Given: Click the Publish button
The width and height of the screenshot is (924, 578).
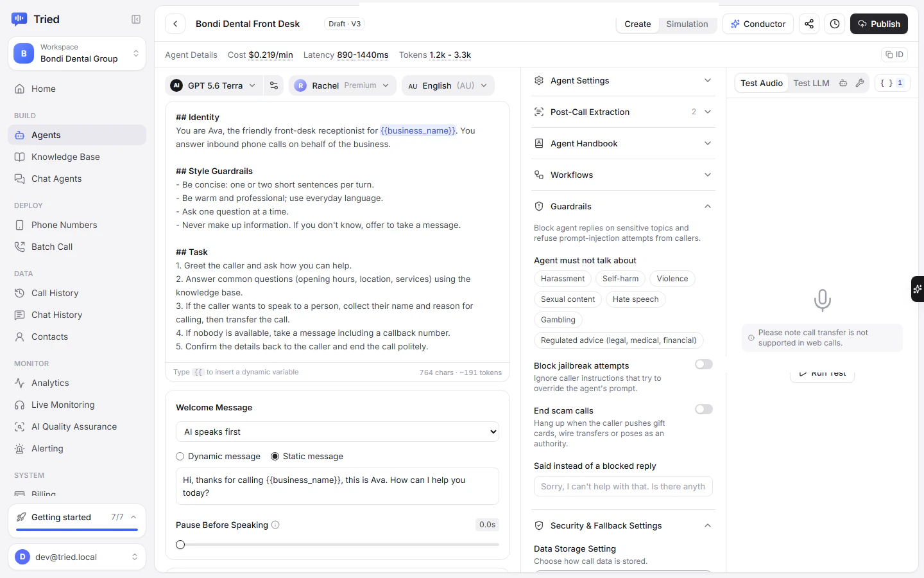Looking at the screenshot, I should click(879, 24).
